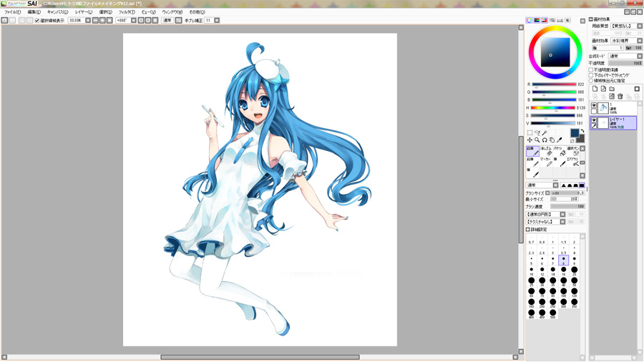
Task: Show the color wheel panel
Action: point(529,20)
